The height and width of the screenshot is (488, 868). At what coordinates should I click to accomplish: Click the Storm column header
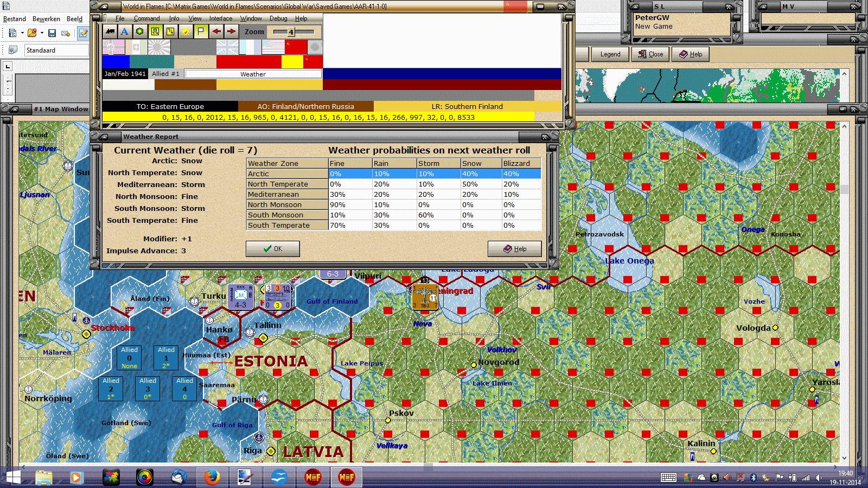438,164
